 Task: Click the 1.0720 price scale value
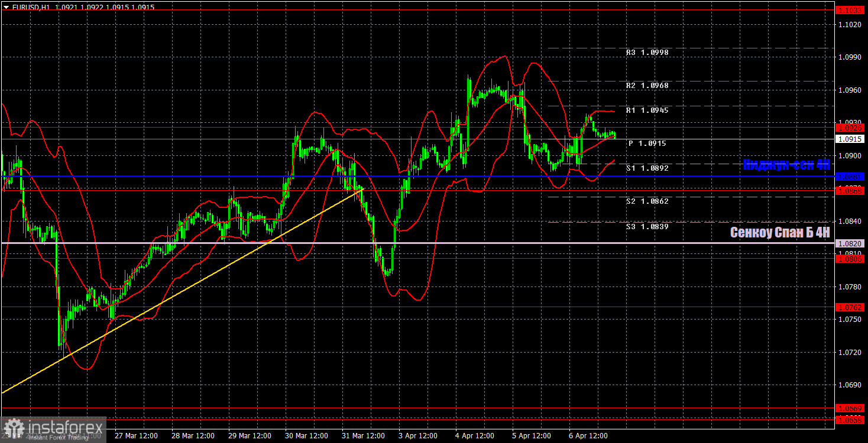[x=850, y=353]
